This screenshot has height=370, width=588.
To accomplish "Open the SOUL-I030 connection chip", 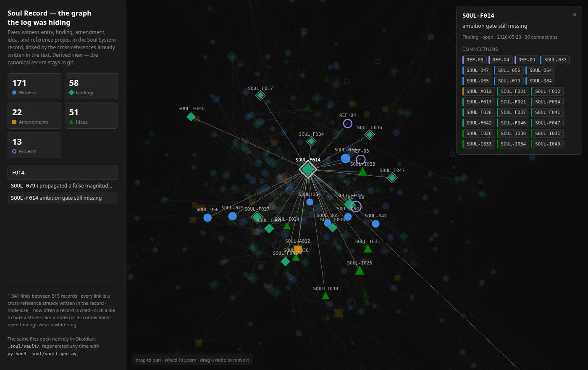I will coord(513,133).
